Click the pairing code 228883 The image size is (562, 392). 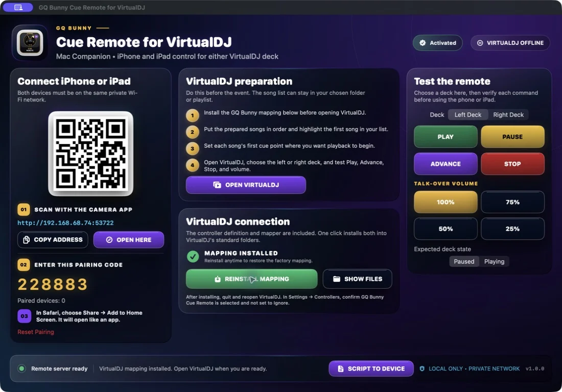(x=53, y=285)
